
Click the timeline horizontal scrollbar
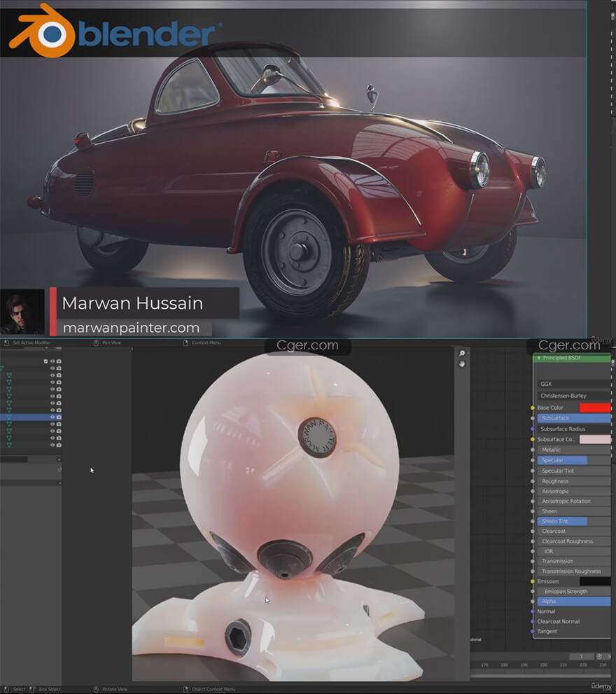542,675
